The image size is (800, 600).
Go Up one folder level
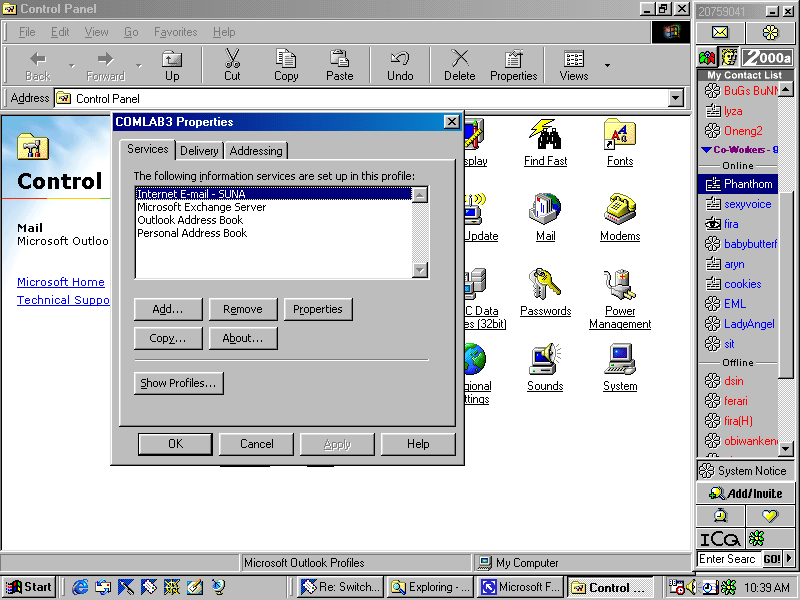click(172, 65)
